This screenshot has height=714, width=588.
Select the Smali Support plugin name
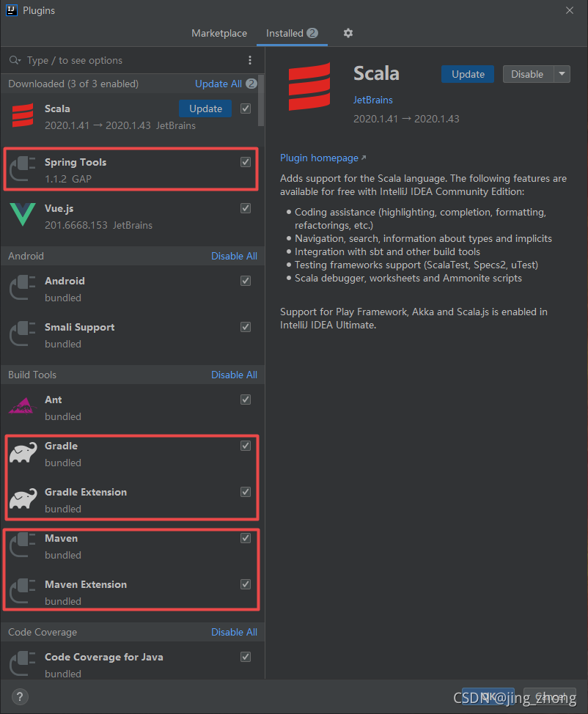80,327
